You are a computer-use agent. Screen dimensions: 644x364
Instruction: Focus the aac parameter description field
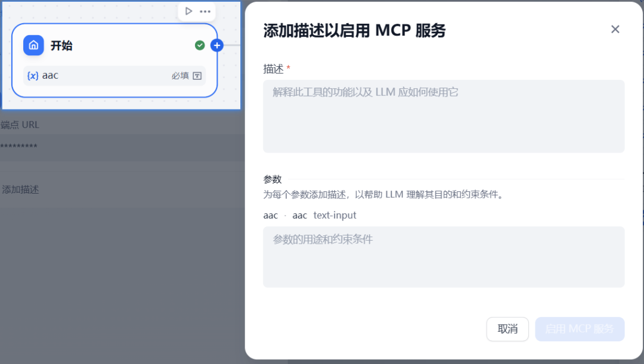click(444, 257)
